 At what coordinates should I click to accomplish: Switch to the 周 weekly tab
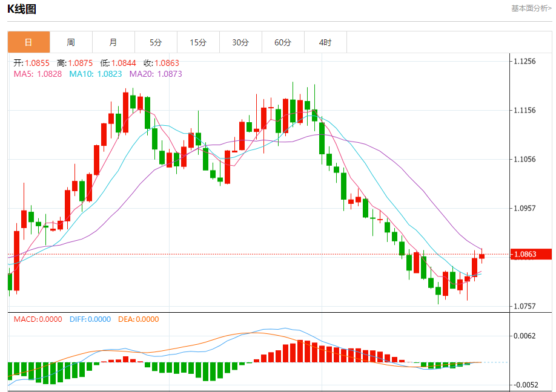pos(71,42)
